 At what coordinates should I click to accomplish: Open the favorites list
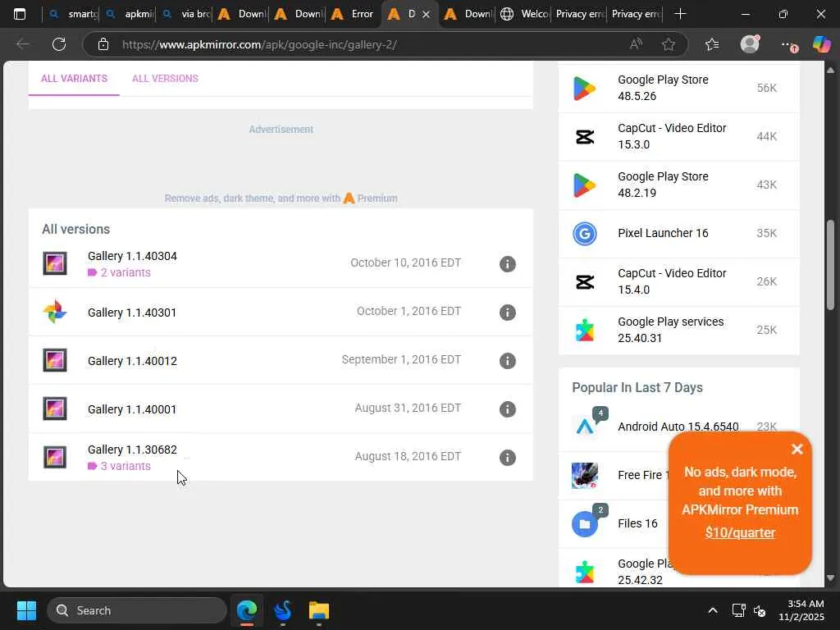(712, 44)
